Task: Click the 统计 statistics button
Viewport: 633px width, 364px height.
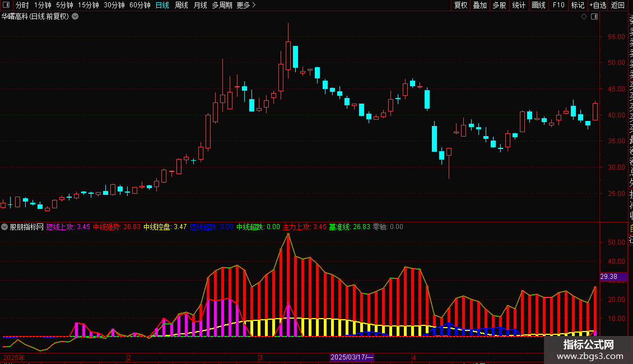Action: [x=519, y=5]
